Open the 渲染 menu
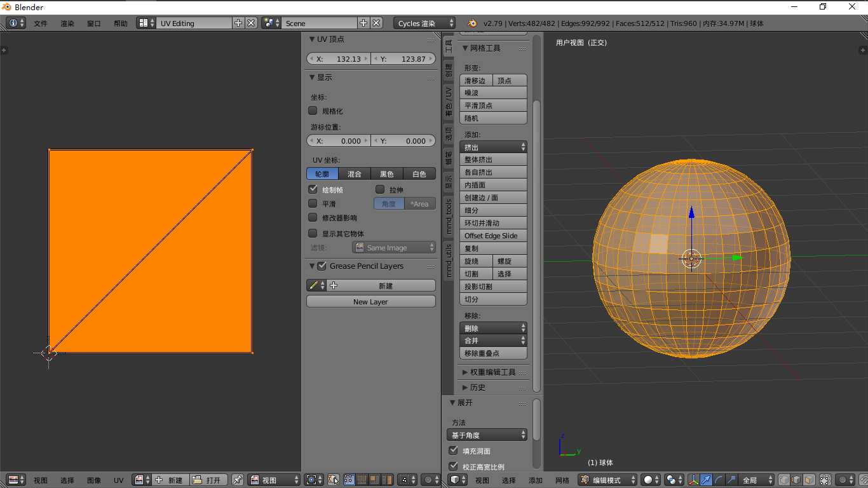Screen dimensions: 868x488 [x=67, y=24]
